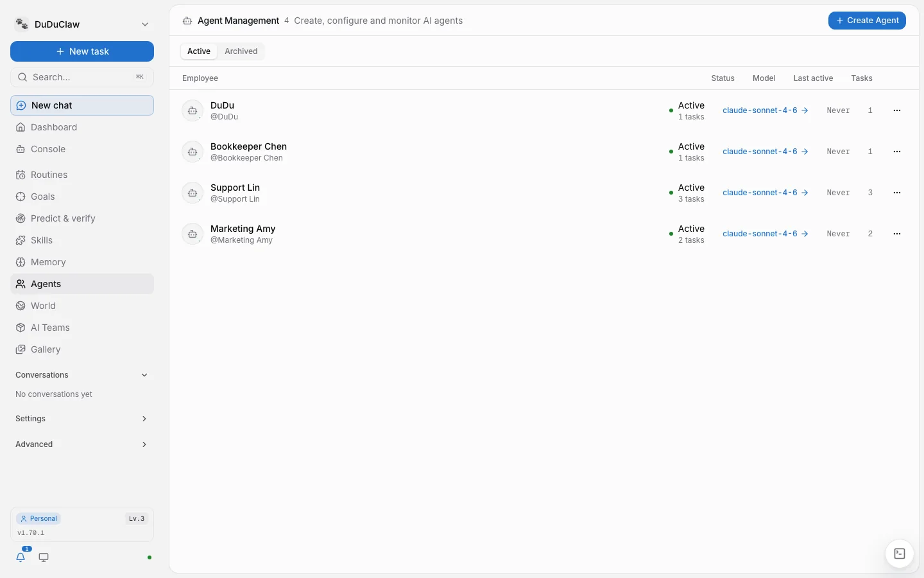Screen dimensions: 924x578
Task: Open the World page
Action: click(82, 306)
